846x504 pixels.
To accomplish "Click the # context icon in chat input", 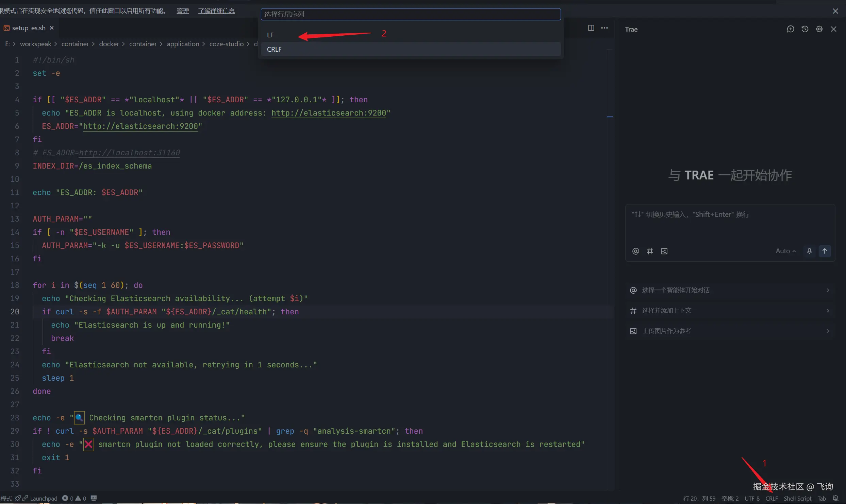I will (650, 251).
